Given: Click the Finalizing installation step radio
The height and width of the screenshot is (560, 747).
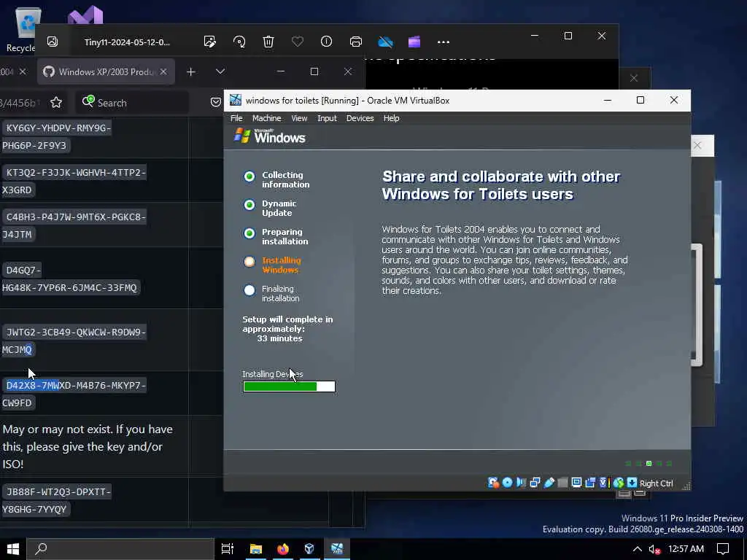Looking at the screenshot, I should point(249,290).
